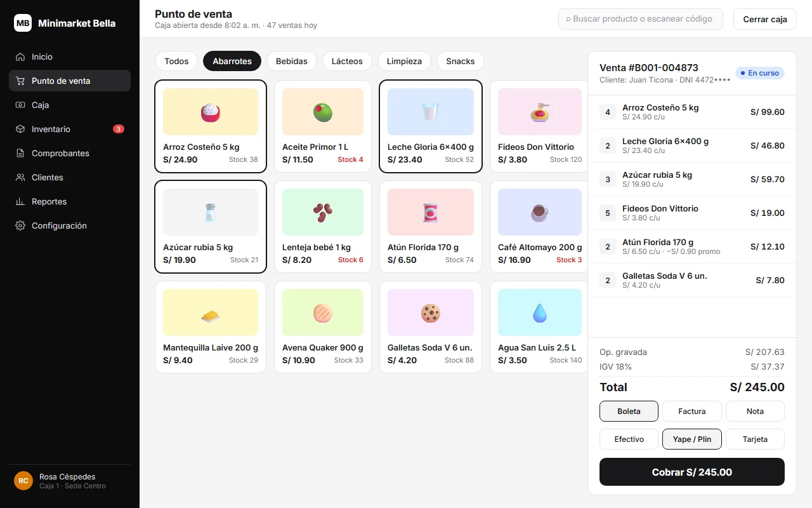The height and width of the screenshot is (508, 812).
Task: Click the Cerrar caja button
Action: tap(764, 19)
